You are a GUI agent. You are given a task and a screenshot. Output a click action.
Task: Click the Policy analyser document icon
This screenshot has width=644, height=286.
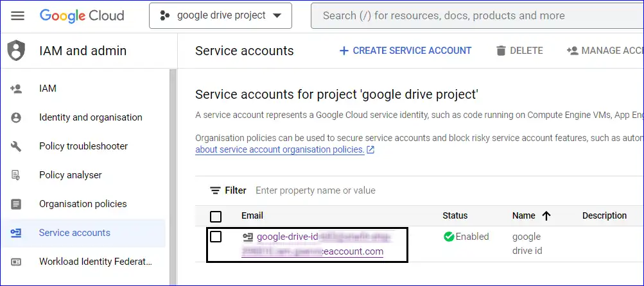click(x=16, y=175)
